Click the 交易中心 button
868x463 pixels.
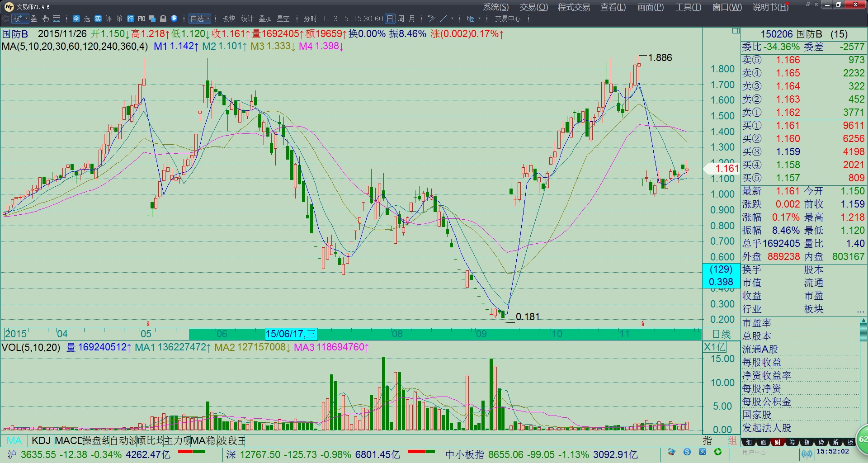coord(507,19)
